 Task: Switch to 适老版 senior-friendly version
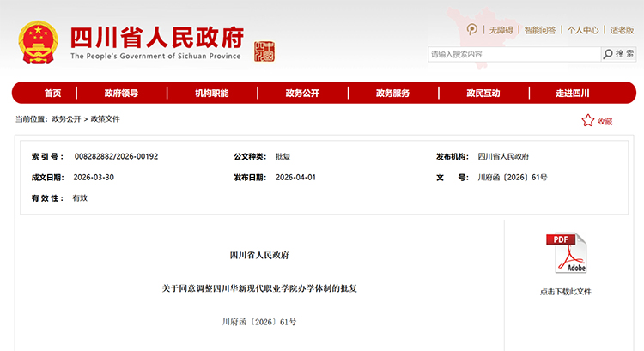tap(622, 30)
